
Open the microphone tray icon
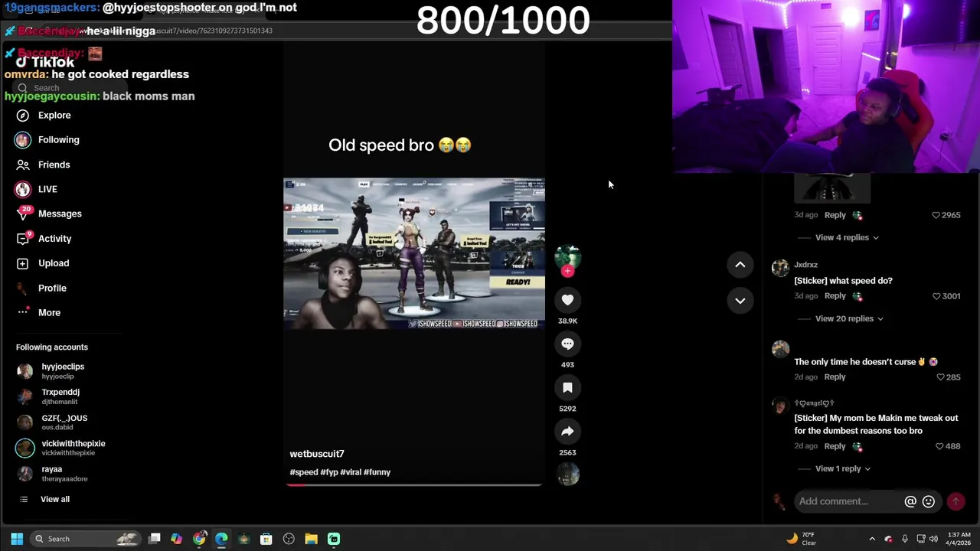click(904, 539)
